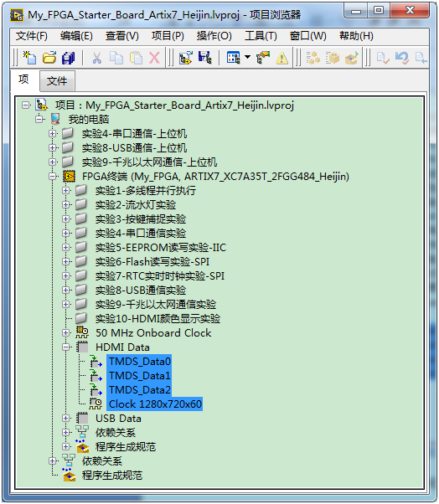Open the 工具(T) menu
Screen dimensions: 439x504
coord(261,36)
